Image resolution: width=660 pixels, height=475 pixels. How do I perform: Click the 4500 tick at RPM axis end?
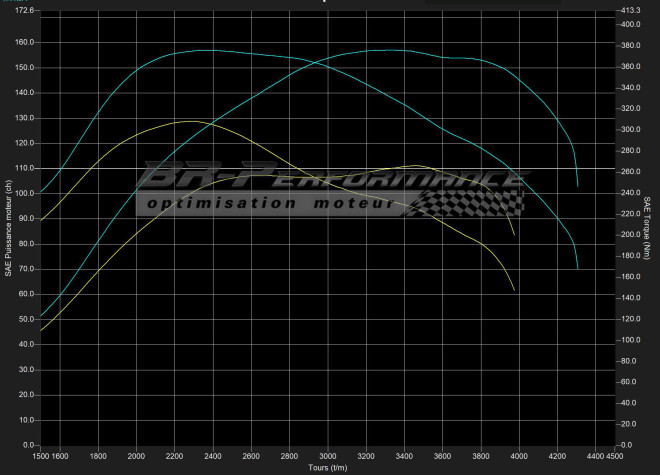click(614, 456)
